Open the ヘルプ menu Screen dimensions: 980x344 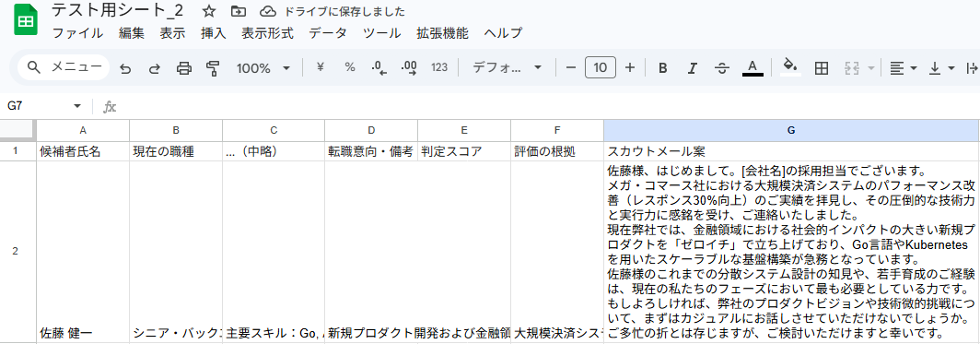pos(503,34)
